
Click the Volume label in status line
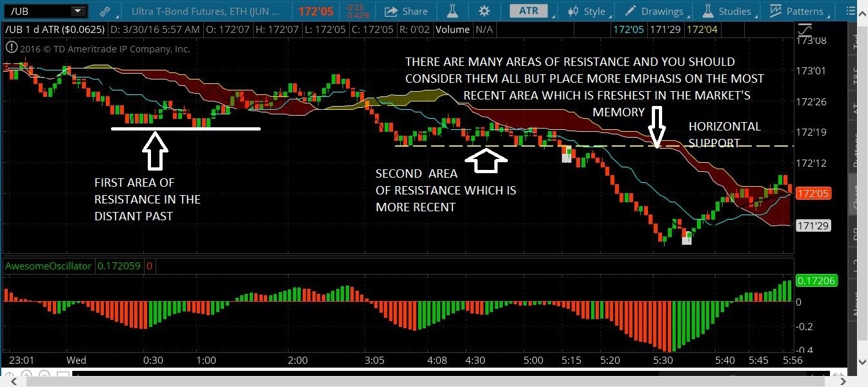452,29
